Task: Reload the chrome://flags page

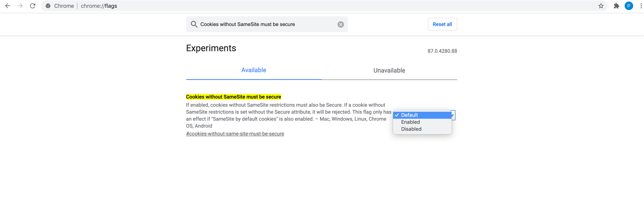Action: coord(33,6)
